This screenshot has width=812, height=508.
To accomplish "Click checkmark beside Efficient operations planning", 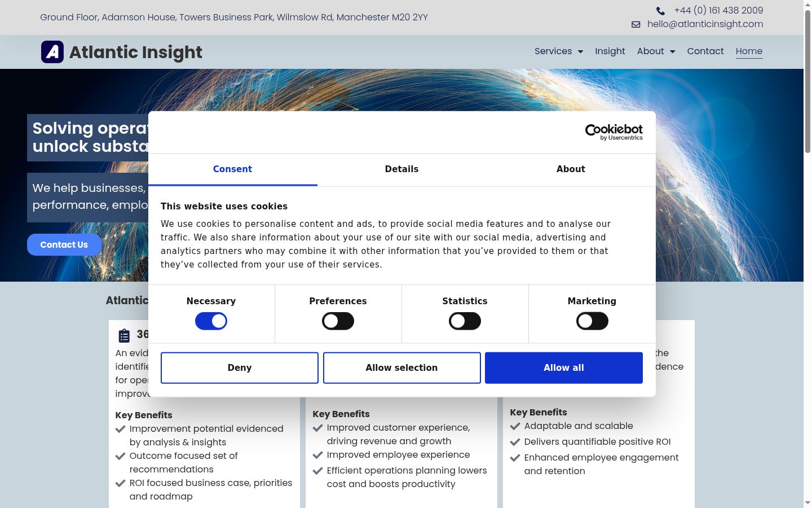I will pos(317,471).
